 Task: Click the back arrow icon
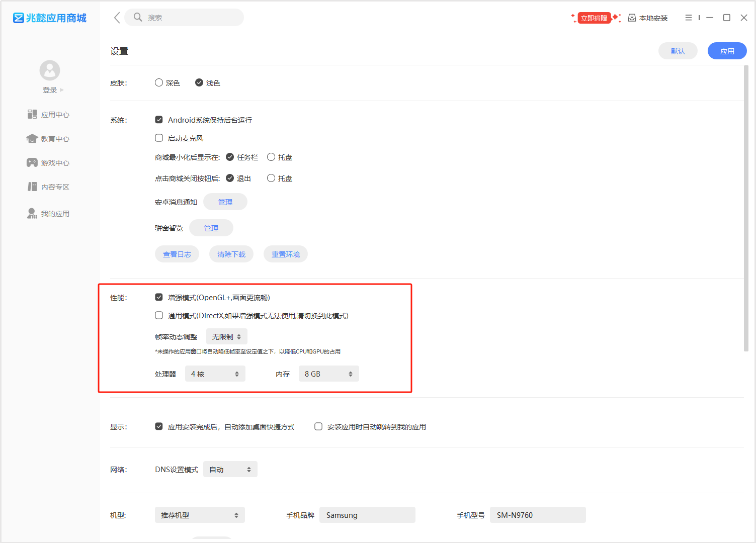tap(117, 18)
